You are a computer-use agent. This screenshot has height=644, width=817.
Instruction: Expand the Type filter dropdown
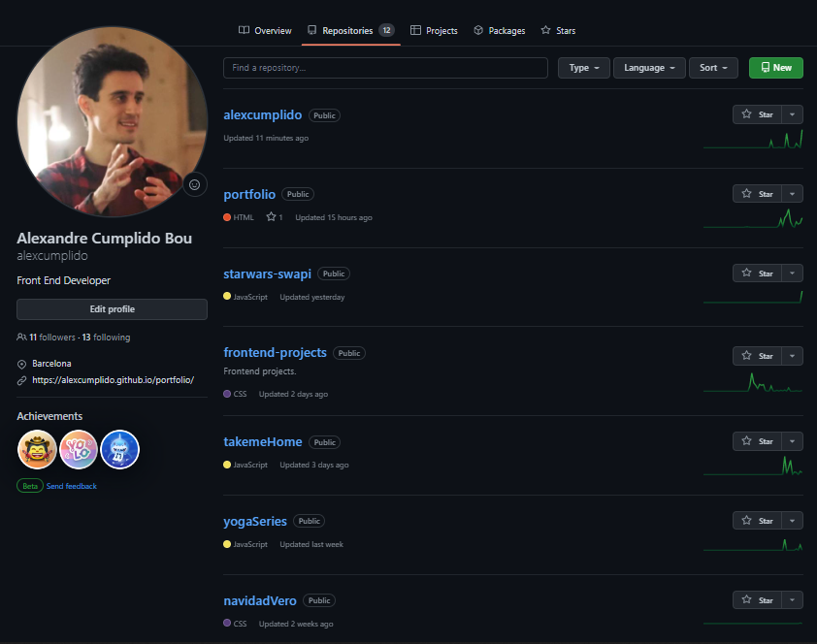[x=583, y=68]
